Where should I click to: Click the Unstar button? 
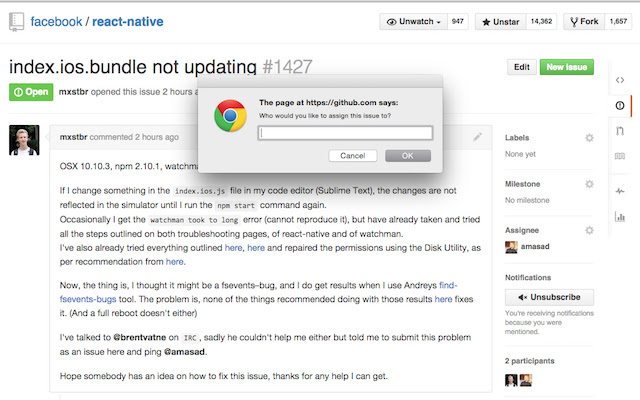[x=501, y=22]
